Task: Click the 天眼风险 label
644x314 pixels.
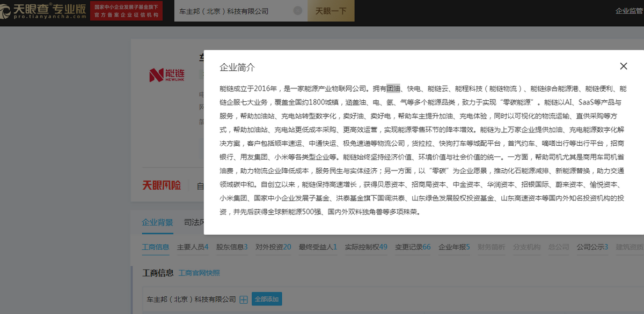Action: (162, 185)
